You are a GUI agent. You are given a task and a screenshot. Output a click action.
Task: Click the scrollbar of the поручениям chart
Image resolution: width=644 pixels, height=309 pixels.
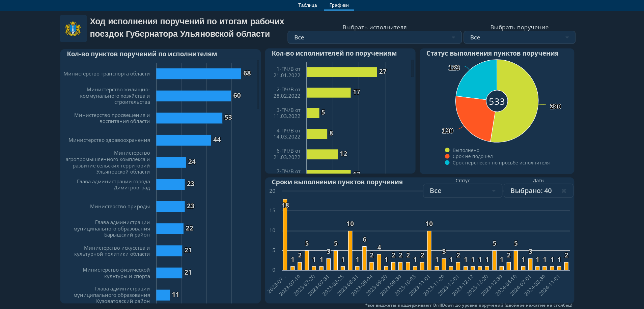[412, 68]
